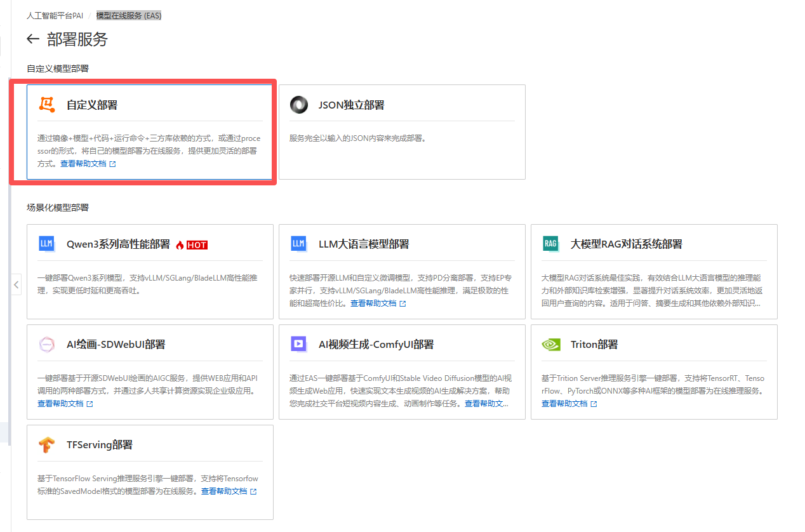
Task: Click description starting 快速部署开源LLM
Action: tap(401, 290)
